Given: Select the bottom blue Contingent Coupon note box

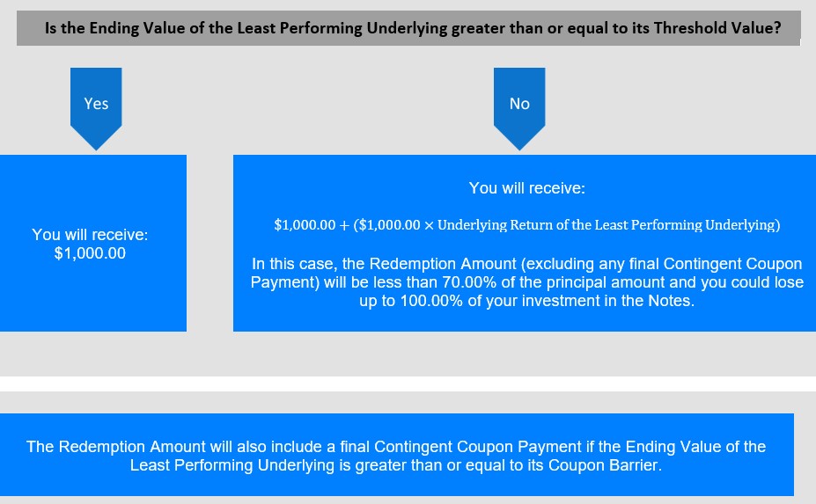Looking at the screenshot, I should (396, 455).
